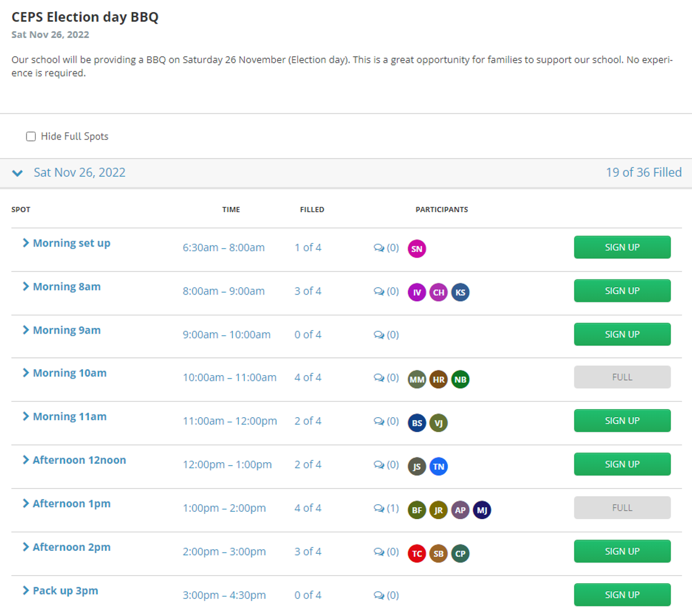Click the KS participant avatar
The height and width of the screenshot is (616, 692).
point(460,292)
